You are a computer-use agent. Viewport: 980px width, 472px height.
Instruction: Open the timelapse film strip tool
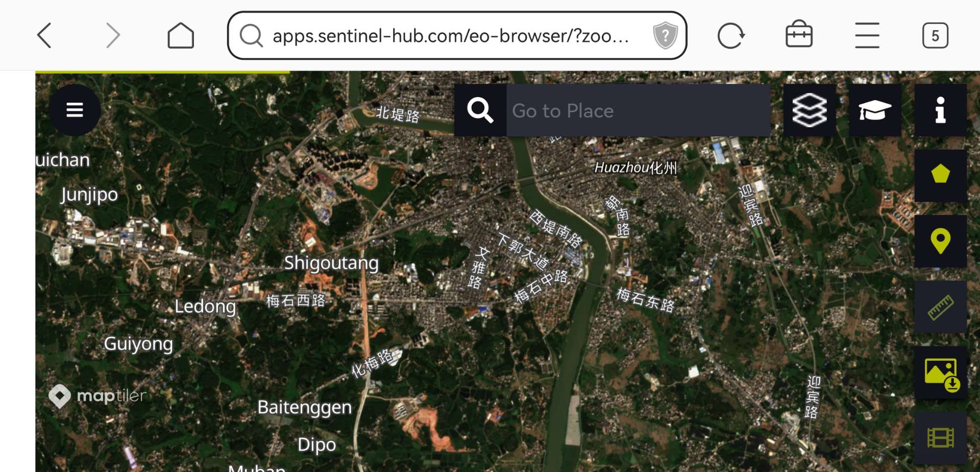tap(940, 438)
